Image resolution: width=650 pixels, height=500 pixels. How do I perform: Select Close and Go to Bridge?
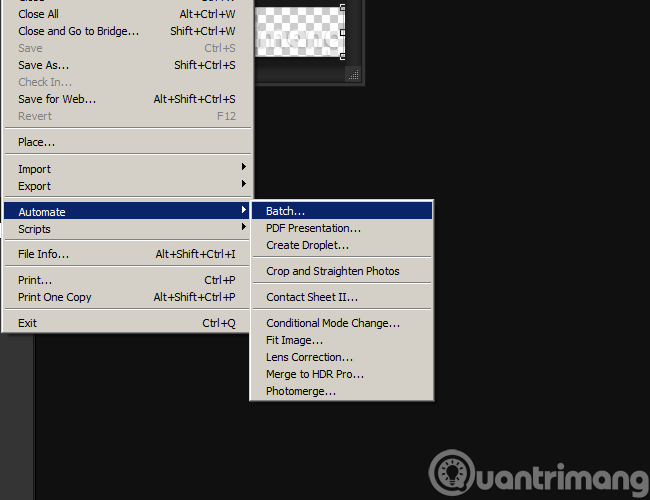(127, 31)
